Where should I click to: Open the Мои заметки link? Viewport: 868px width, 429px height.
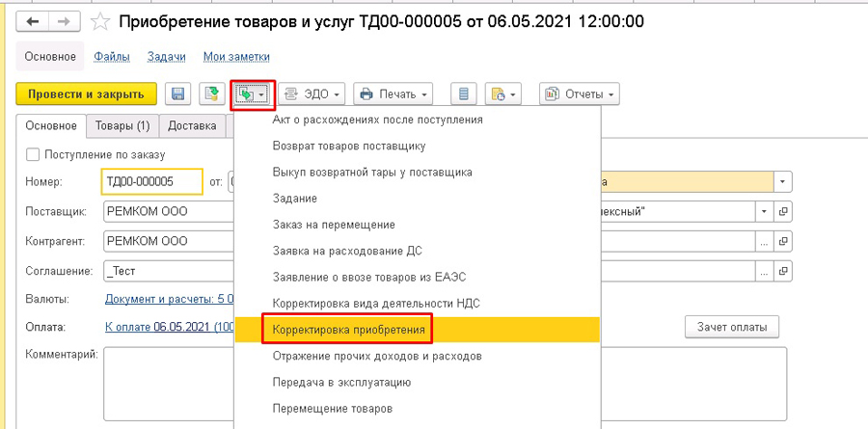[x=236, y=57]
